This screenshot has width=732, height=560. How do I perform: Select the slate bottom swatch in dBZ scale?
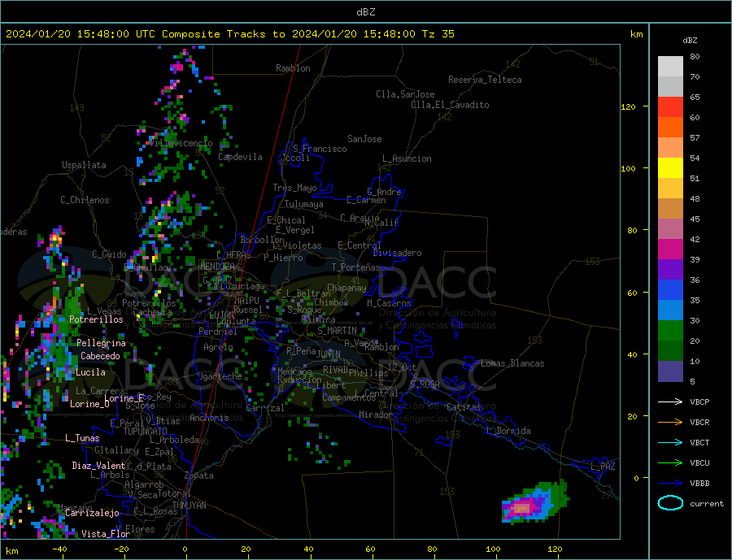(670, 371)
